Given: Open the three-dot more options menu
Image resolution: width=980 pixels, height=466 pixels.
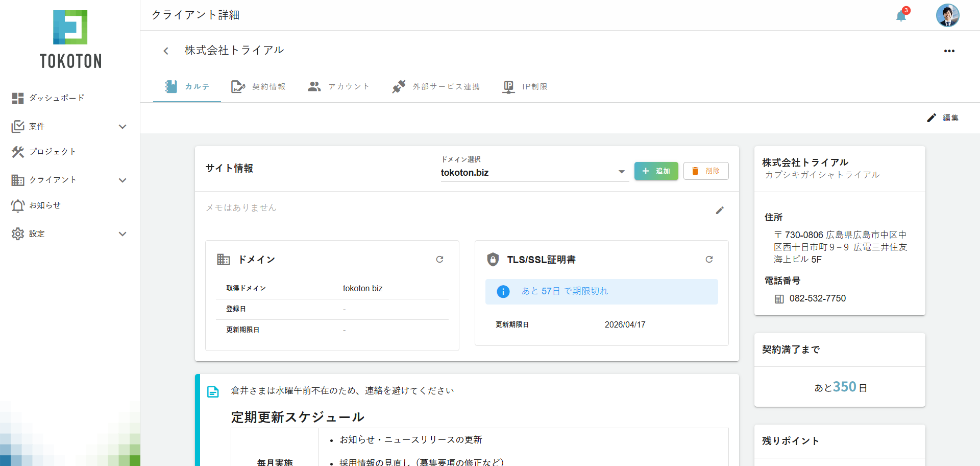Looking at the screenshot, I should click(949, 51).
